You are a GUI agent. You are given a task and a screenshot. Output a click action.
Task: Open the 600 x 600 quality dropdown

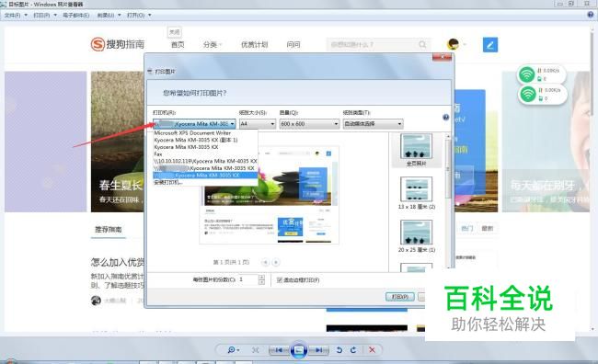point(309,124)
